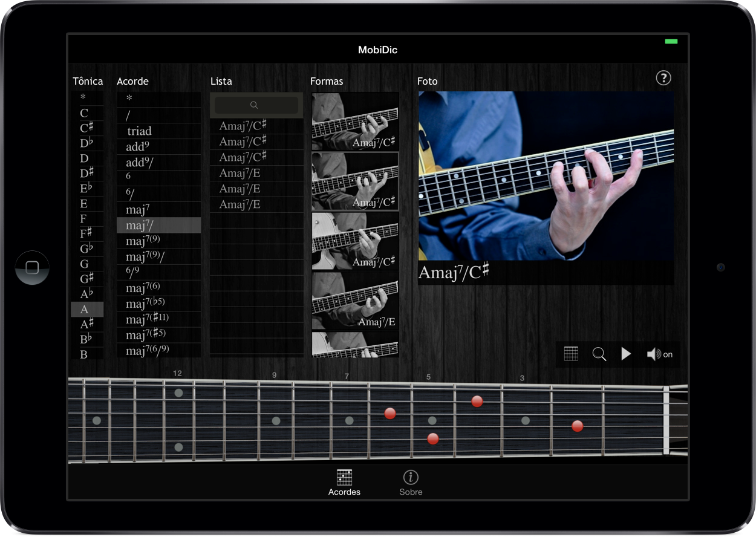Click the search field in Lista
756x537 pixels.
coord(256,105)
